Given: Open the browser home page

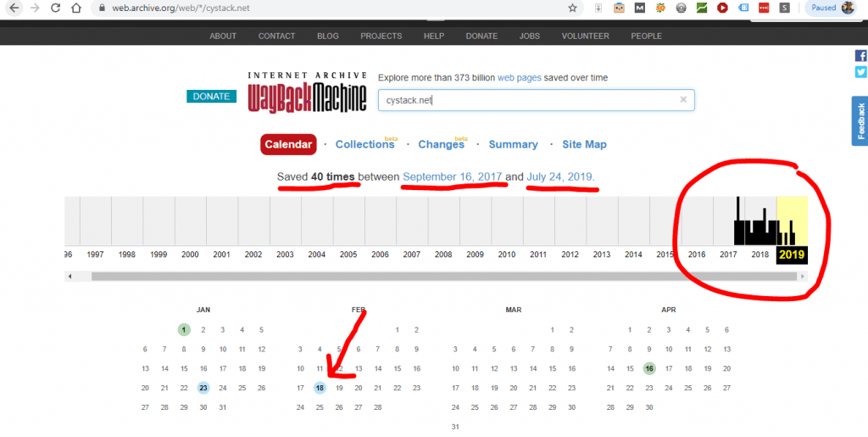Looking at the screenshot, I should (x=75, y=8).
